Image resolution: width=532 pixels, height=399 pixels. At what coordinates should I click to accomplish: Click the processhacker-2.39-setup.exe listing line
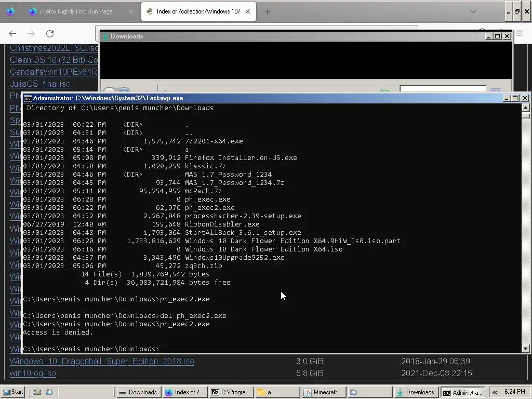click(162, 216)
